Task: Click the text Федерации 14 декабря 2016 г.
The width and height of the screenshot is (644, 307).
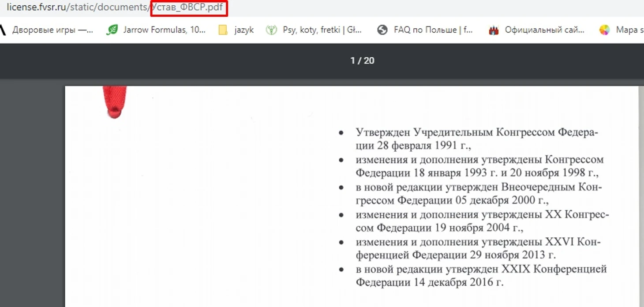Action: (429, 282)
